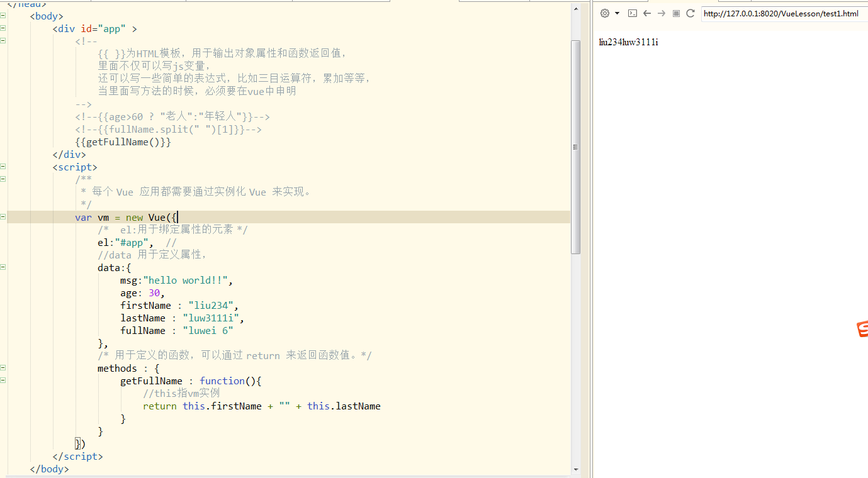This screenshot has height=478, width=868.
Task: Click the '{{getFullName()}}' template expression line
Action: [x=123, y=142]
